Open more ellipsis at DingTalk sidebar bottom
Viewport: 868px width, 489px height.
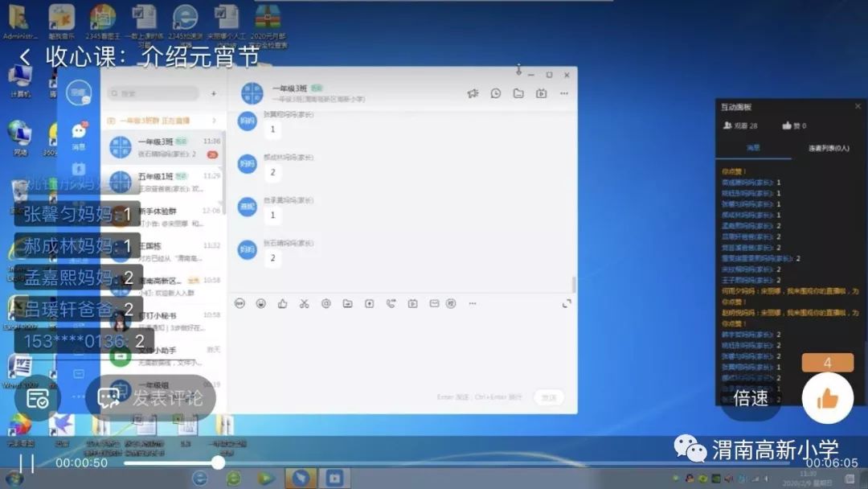click(79, 397)
